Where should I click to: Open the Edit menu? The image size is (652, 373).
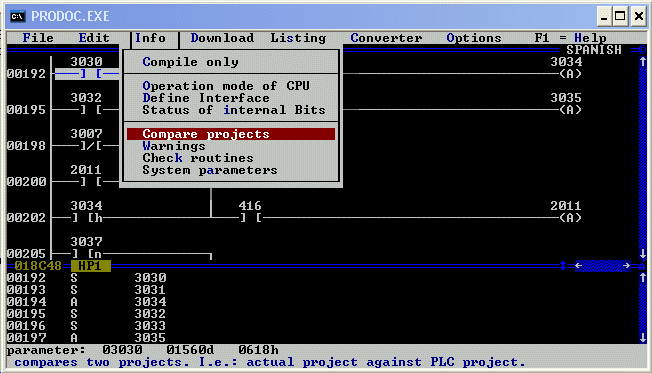point(94,38)
